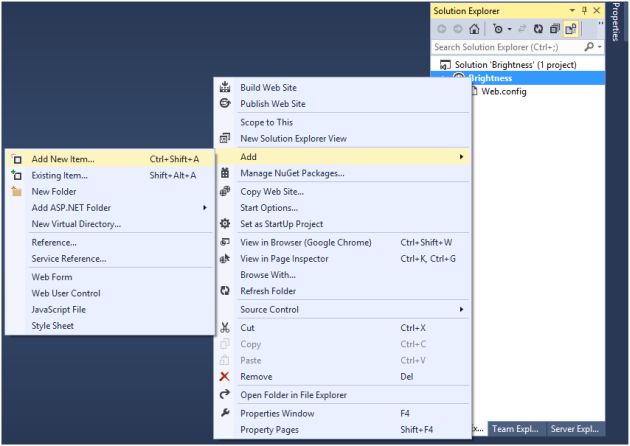This screenshot has height=446, width=630.
Task: Click the New Folder icon in Add submenu
Action: click(17, 191)
